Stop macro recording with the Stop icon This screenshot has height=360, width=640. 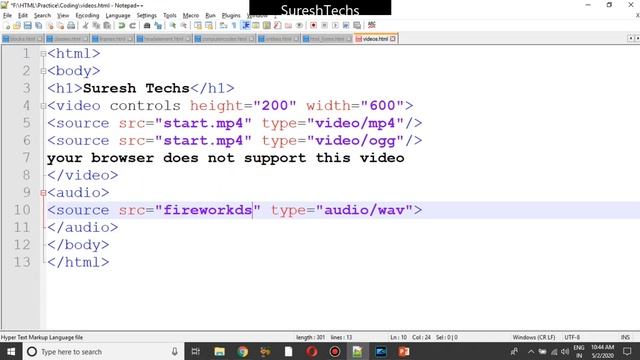[x=324, y=26]
